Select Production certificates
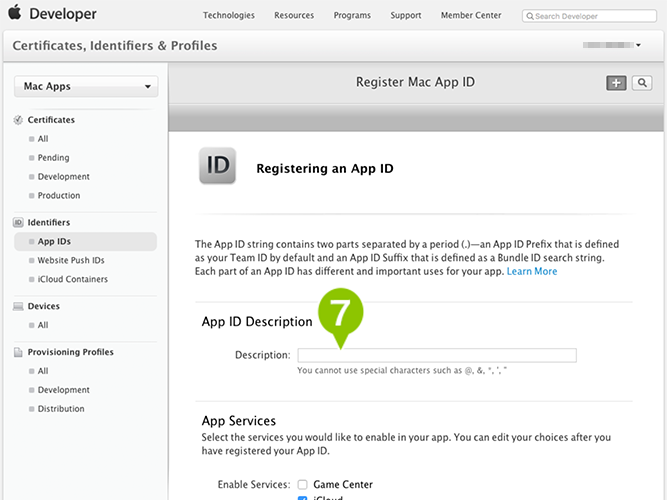 pyautogui.click(x=59, y=195)
